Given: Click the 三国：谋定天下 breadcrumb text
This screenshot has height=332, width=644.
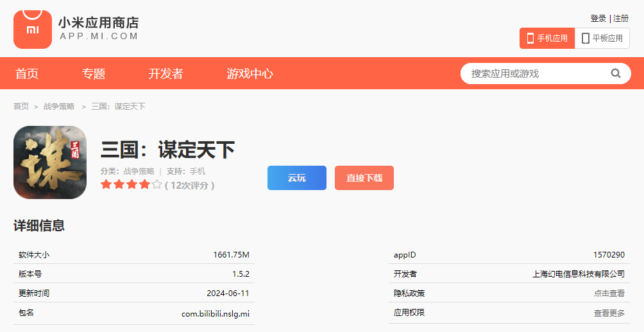Looking at the screenshot, I should (118, 107).
